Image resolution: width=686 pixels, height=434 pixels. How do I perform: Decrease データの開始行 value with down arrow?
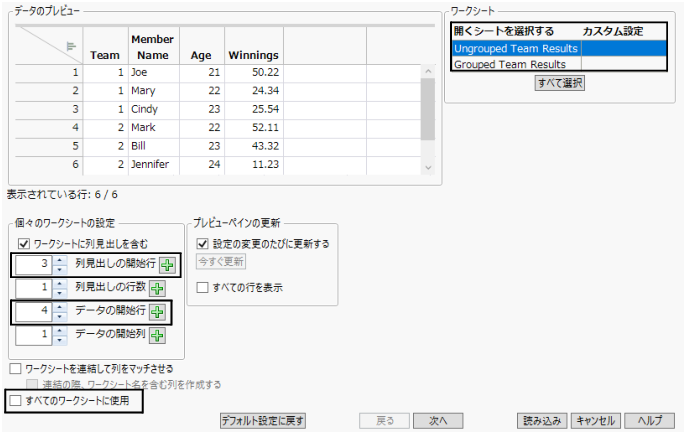point(60,316)
